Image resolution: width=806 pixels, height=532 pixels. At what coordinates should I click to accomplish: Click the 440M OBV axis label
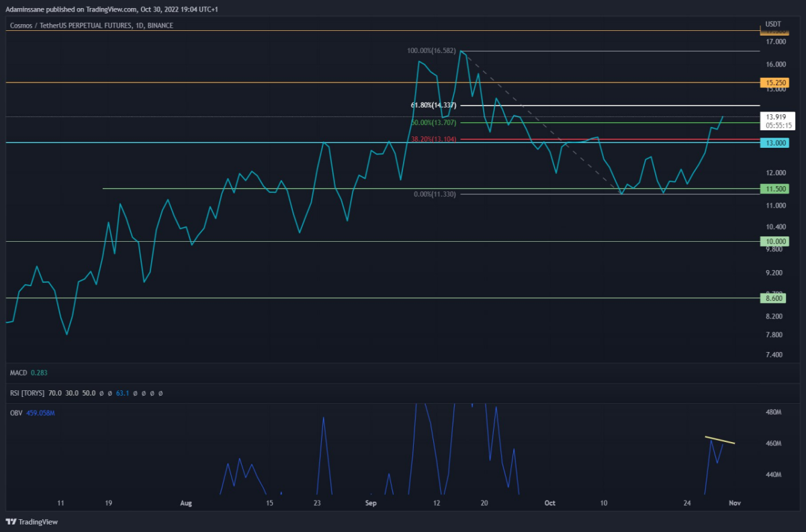pyautogui.click(x=773, y=475)
